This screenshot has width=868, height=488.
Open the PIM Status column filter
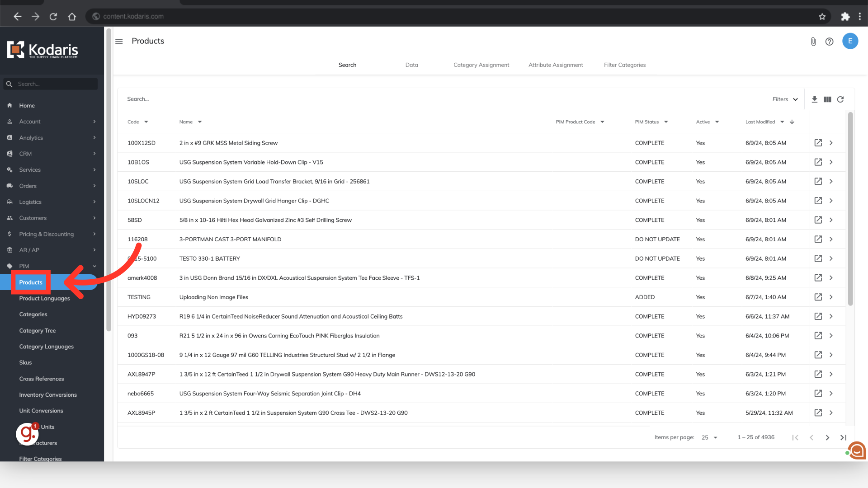click(666, 122)
